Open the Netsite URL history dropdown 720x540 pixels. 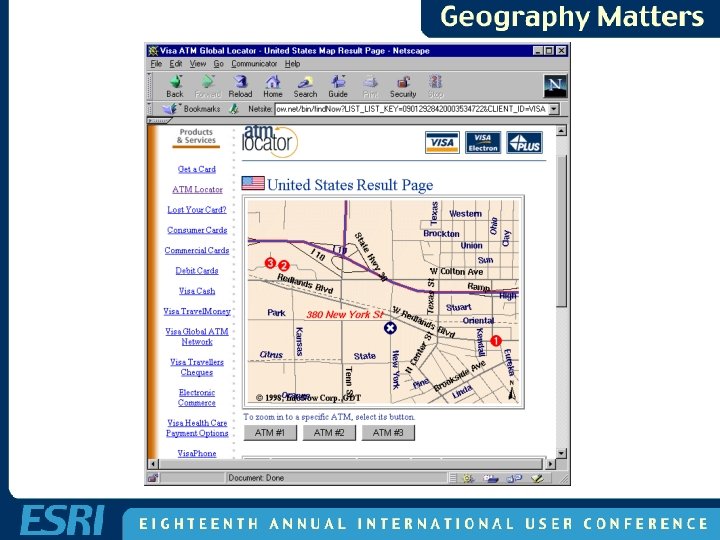coord(554,109)
